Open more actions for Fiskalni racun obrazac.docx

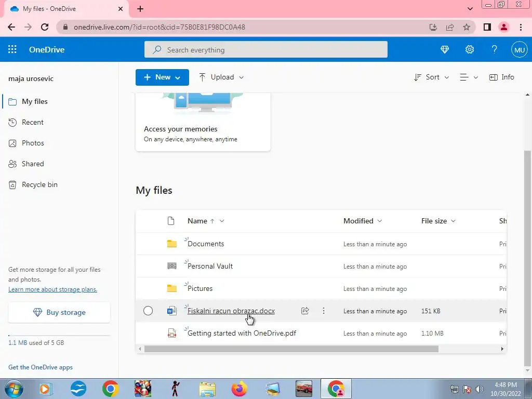(x=324, y=311)
